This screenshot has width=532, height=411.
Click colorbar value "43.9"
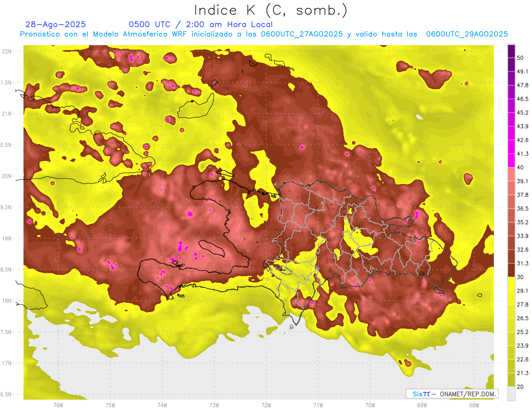point(523,126)
